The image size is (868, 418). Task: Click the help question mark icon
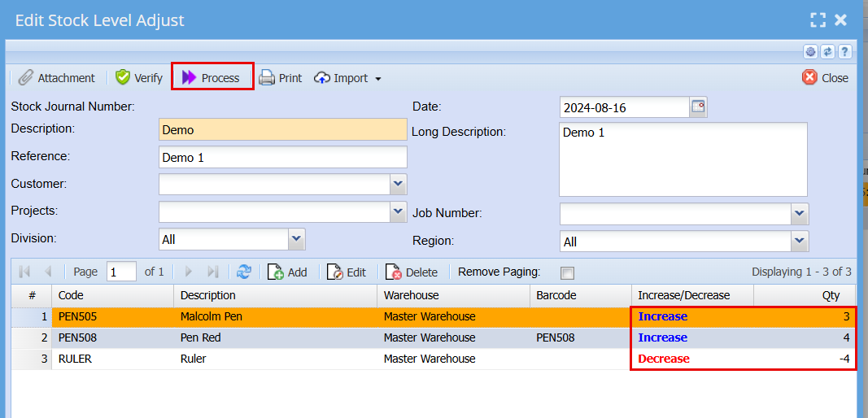(x=844, y=51)
